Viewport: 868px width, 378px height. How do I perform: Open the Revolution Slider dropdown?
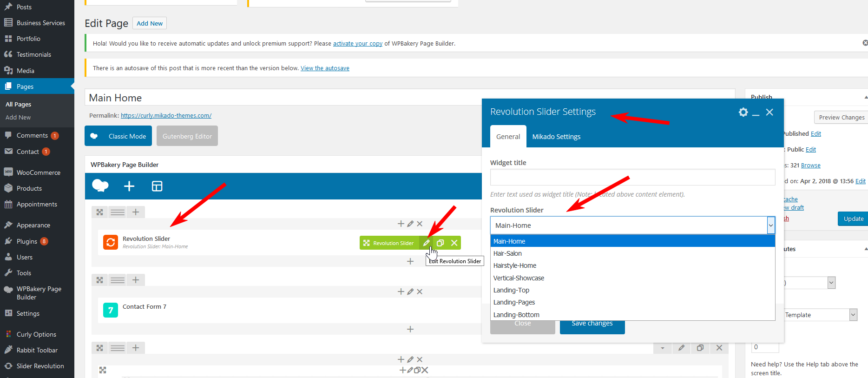632,225
